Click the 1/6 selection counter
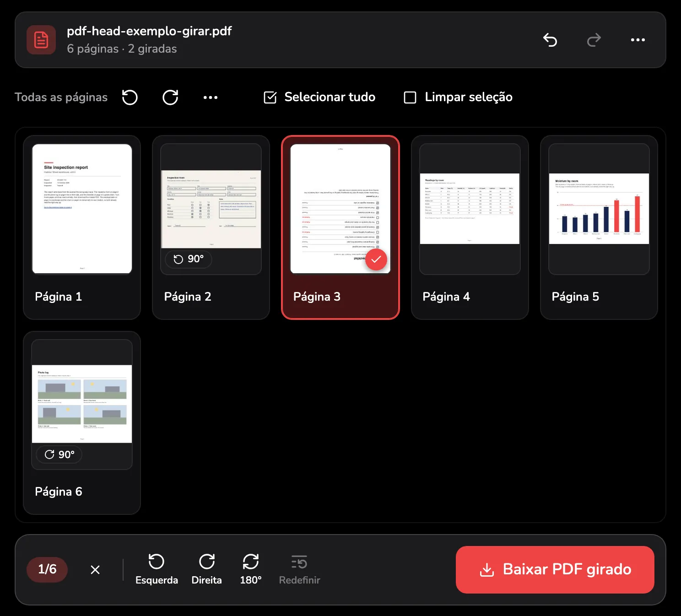 tap(47, 569)
